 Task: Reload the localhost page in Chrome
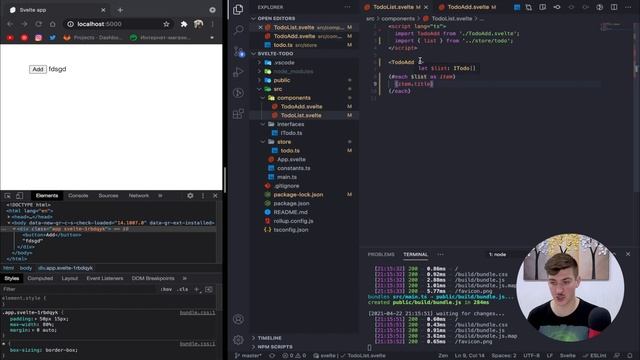[x=38, y=24]
